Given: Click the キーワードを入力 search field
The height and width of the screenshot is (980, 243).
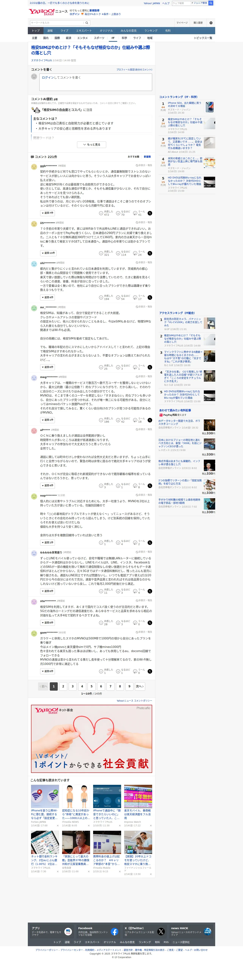Looking at the screenshot, I should (57, 23).
